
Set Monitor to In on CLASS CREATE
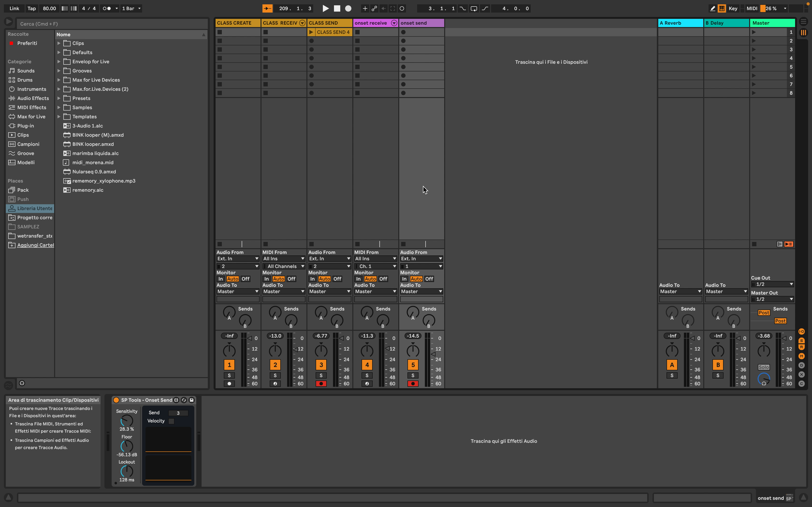click(x=220, y=279)
